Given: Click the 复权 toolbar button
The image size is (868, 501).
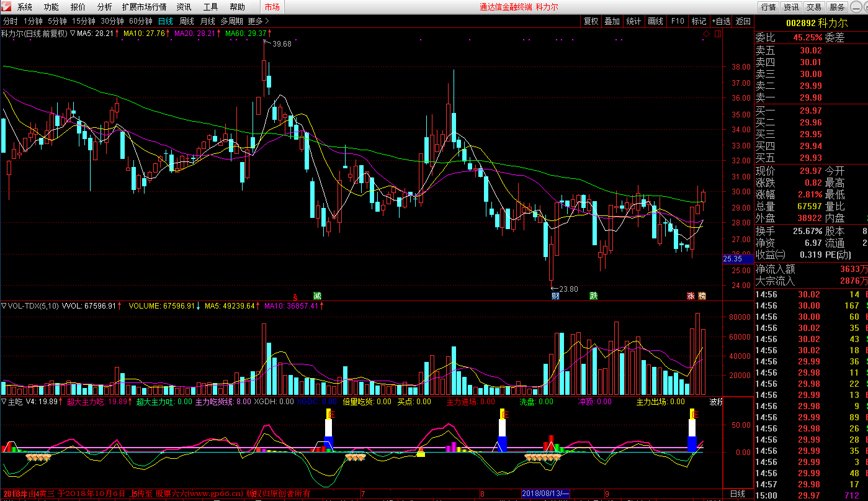Looking at the screenshot, I should pyautogui.click(x=591, y=21).
